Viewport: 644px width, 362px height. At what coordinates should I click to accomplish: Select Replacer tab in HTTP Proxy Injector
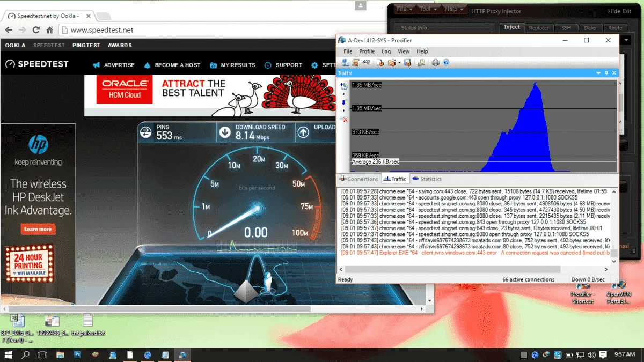coord(539,28)
